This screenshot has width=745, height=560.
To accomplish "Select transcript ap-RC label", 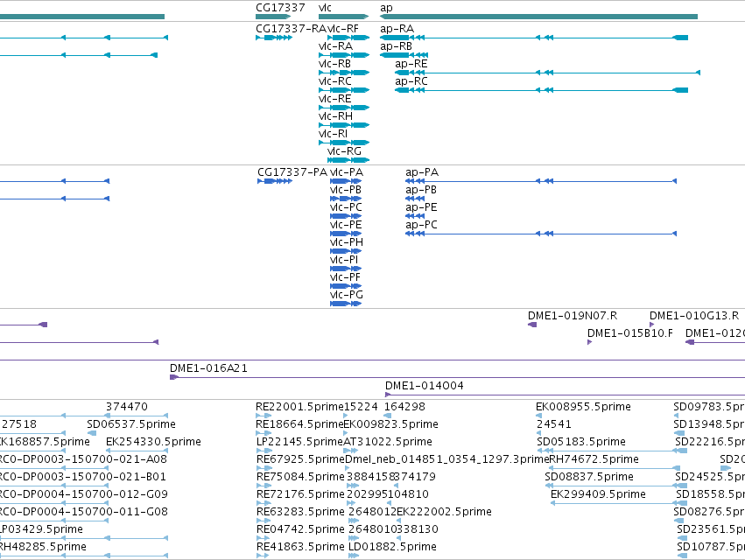I will click(411, 81).
